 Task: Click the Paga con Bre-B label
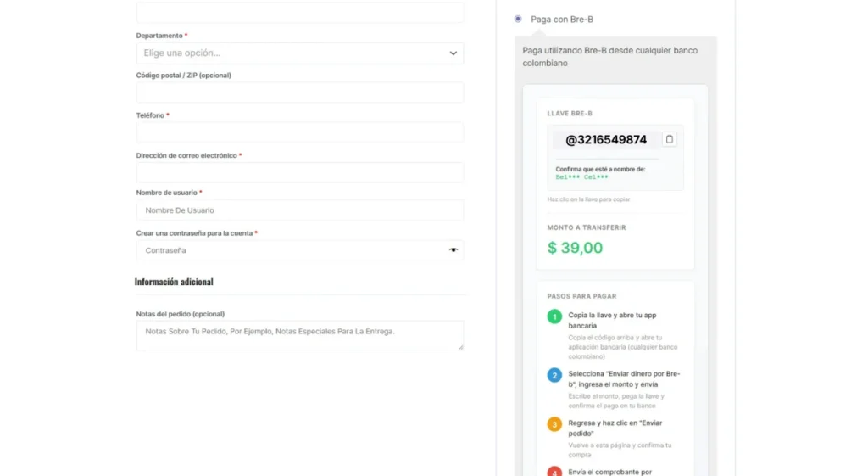click(562, 19)
